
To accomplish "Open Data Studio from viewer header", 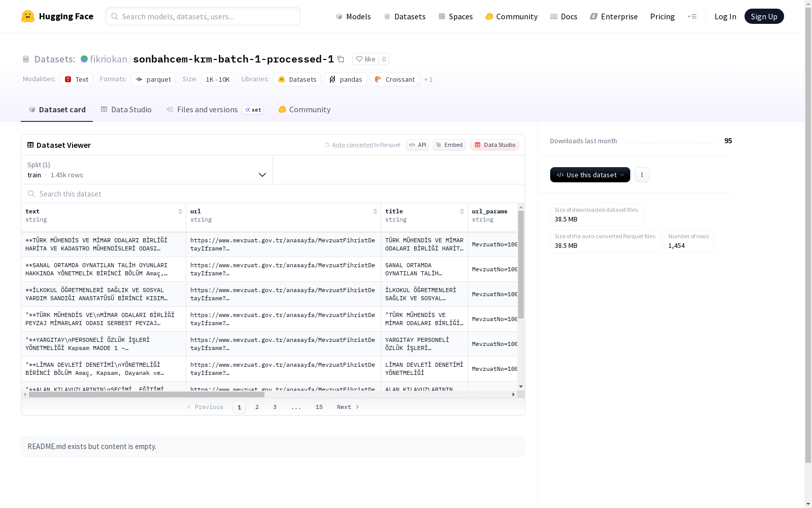I will tap(494, 145).
